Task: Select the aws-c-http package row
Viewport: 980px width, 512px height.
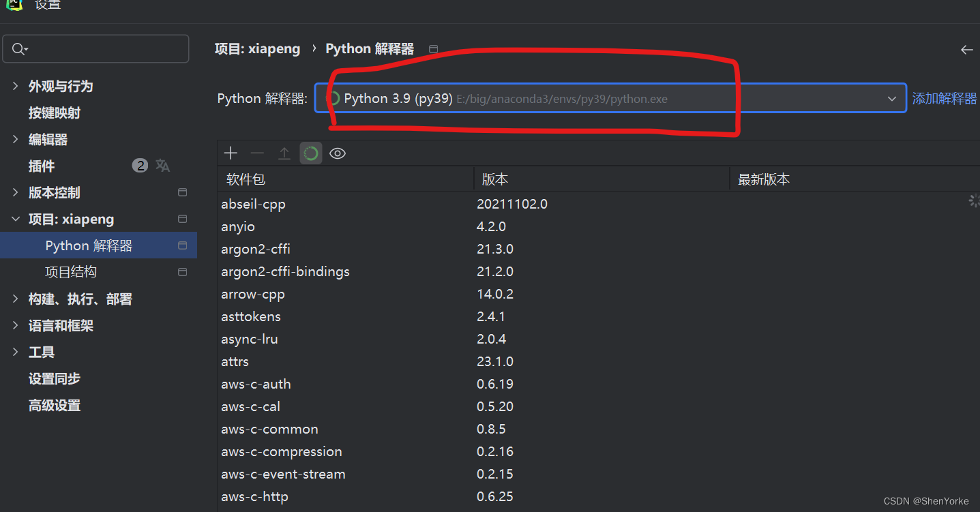Action: point(599,496)
